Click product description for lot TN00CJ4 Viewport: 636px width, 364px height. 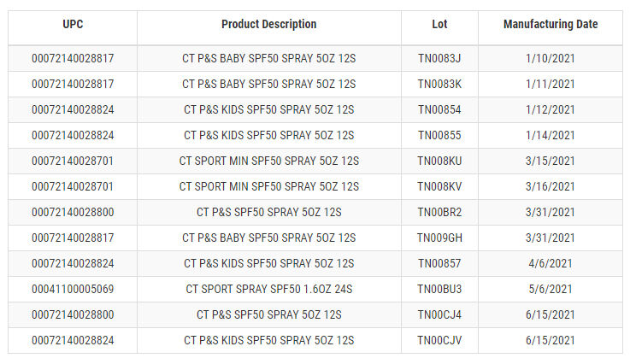[x=268, y=315]
